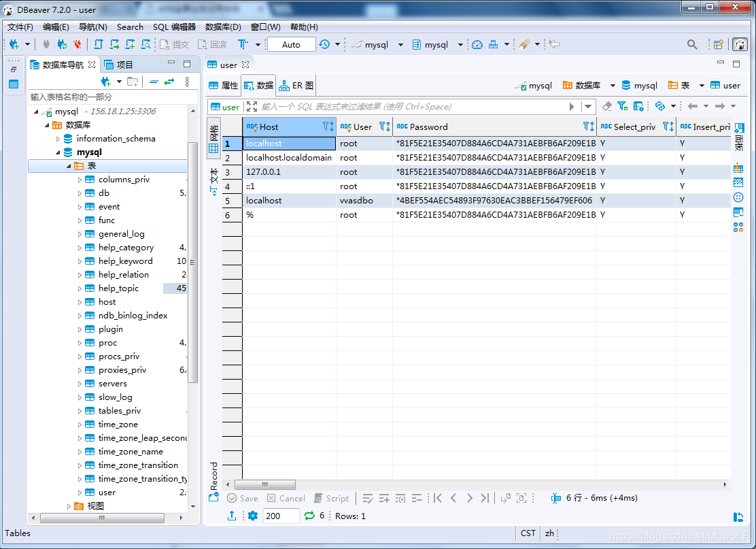Click the eraser remove filter icon
The image size is (756, 549).
pyautogui.click(x=608, y=106)
